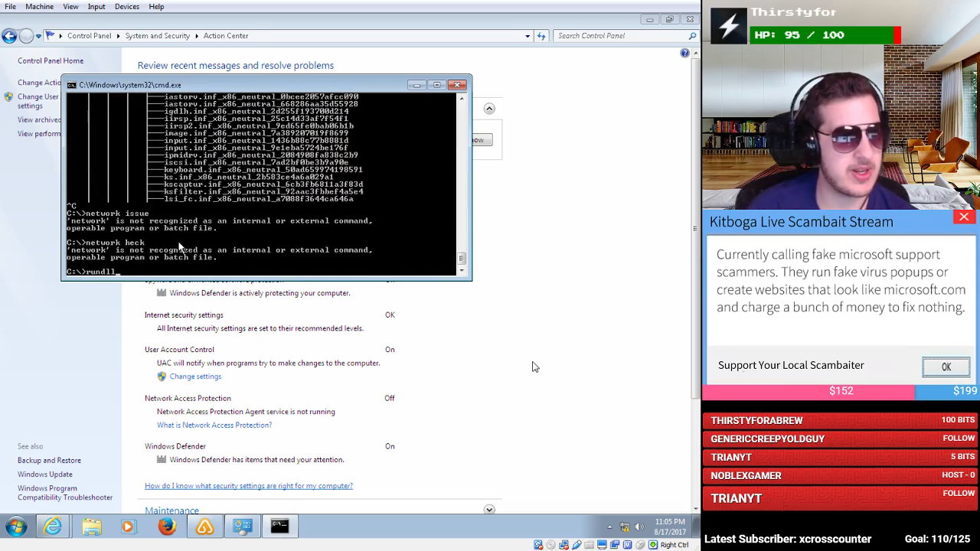
Task: Refresh the Control Panel address bar
Action: pos(541,36)
